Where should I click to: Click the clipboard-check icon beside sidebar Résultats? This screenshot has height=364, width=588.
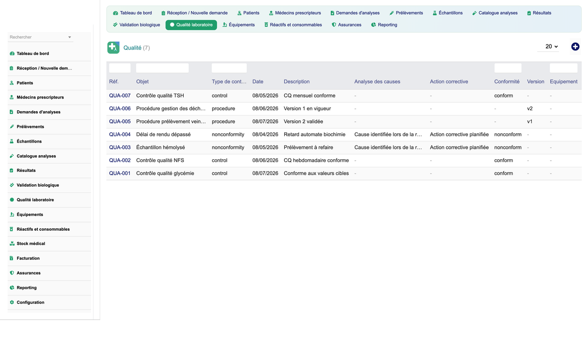click(x=12, y=170)
